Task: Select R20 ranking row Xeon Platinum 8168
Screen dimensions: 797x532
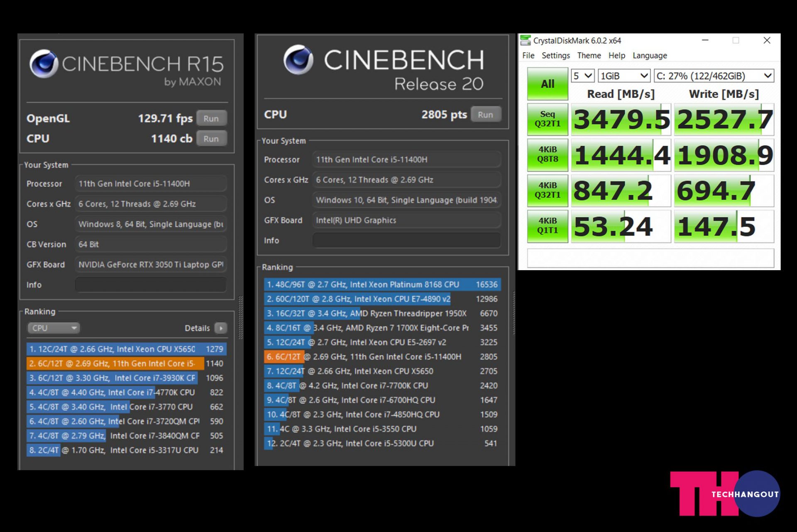Action: 382,285
